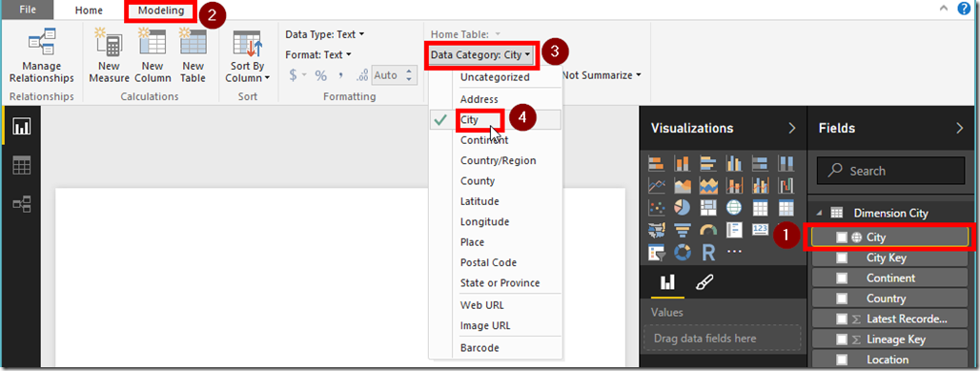
Task: Select the donut chart visualization
Action: (x=683, y=252)
